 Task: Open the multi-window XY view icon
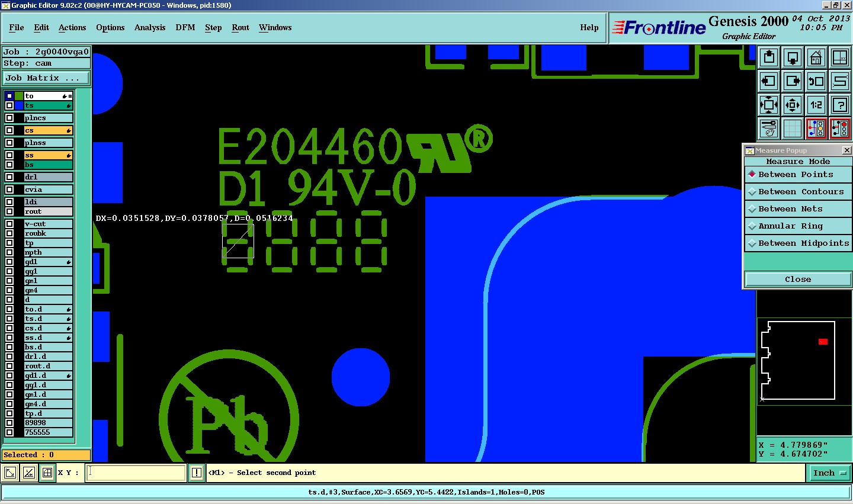840,57
